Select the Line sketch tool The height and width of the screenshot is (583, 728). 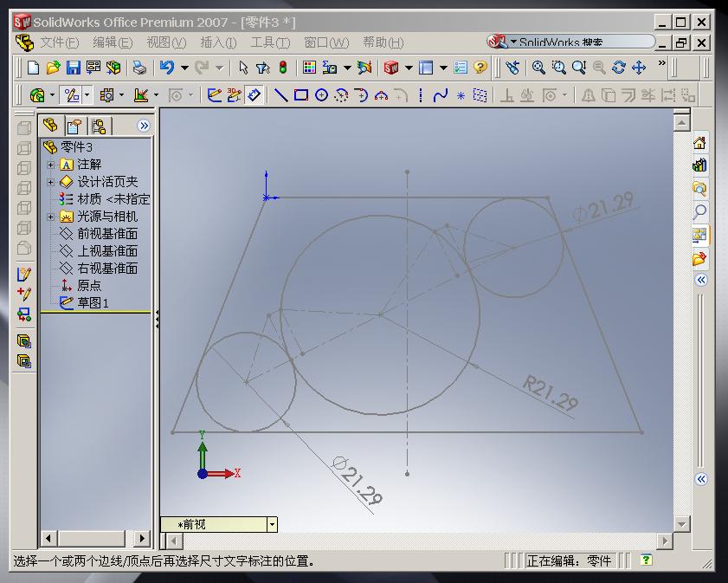280,95
